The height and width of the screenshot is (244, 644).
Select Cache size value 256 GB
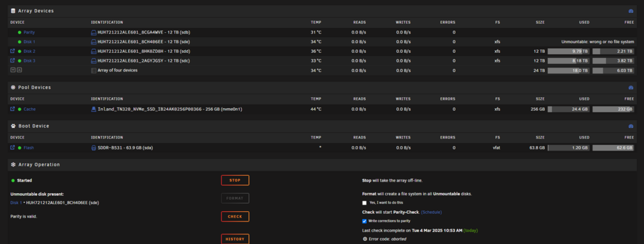(538, 109)
